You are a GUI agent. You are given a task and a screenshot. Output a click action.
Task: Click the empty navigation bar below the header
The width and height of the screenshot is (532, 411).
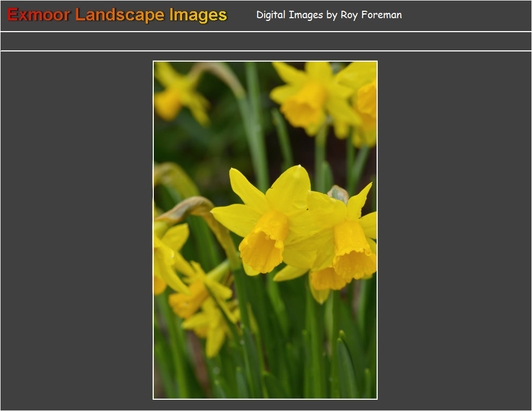[266, 41]
